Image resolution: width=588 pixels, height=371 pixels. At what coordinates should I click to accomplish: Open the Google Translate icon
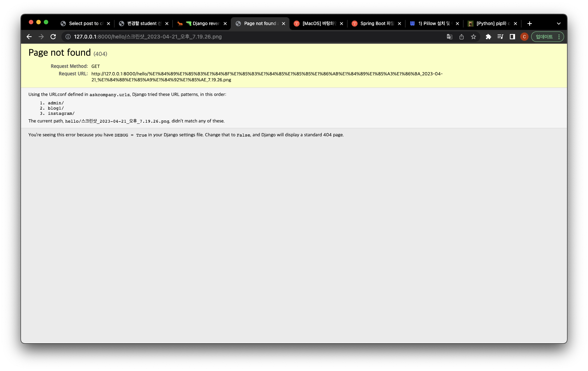450,37
